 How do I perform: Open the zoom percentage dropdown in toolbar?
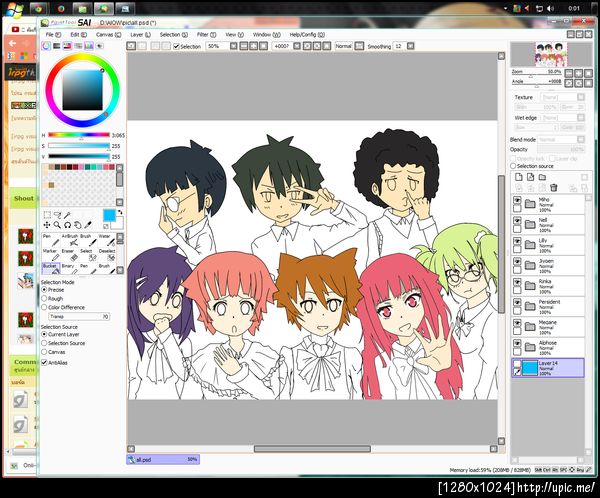coord(233,46)
